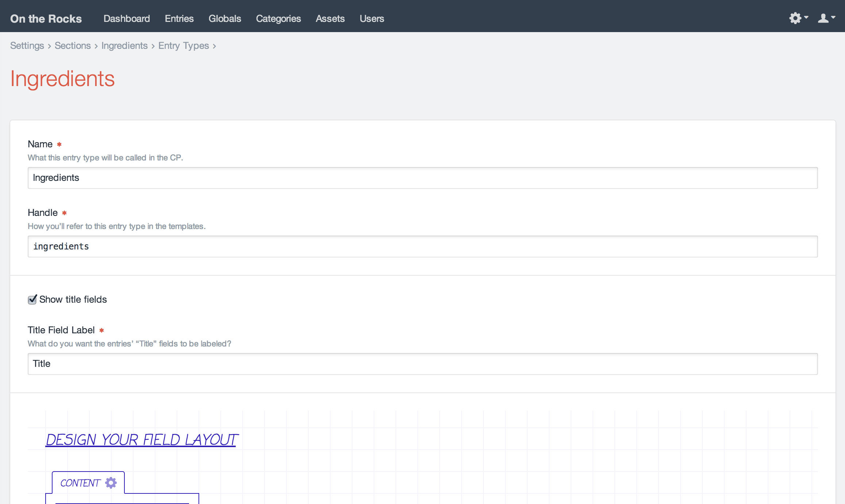
Task: Click into the Handle text field
Action: [x=422, y=247]
